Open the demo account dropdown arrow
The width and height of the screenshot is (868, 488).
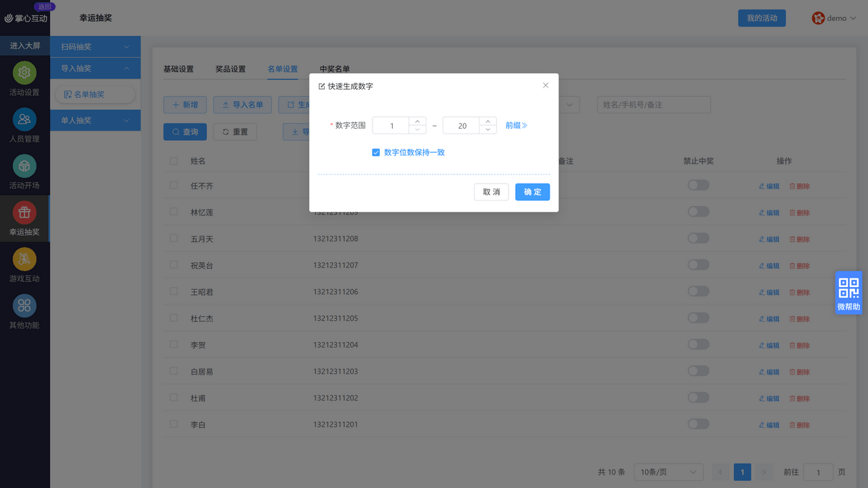(x=854, y=19)
